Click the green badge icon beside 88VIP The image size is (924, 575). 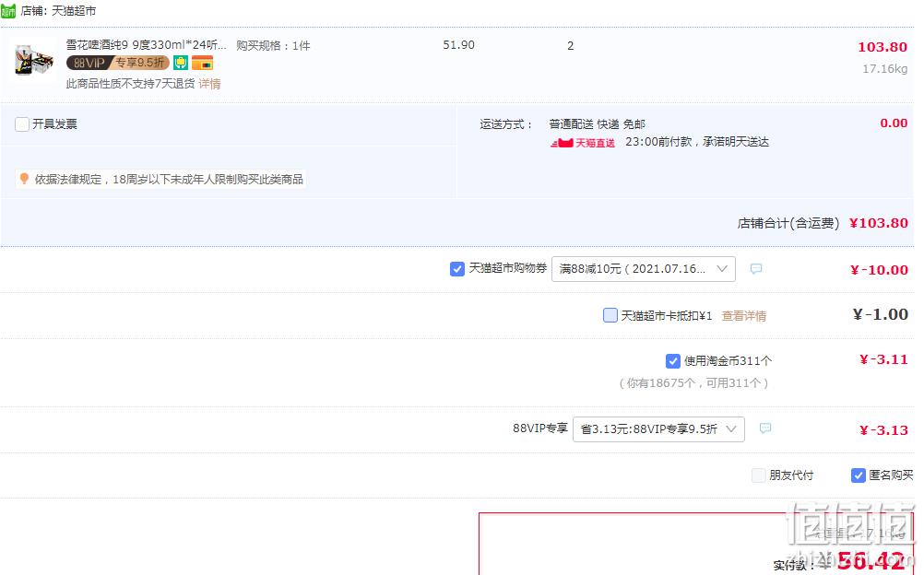pos(181,63)
